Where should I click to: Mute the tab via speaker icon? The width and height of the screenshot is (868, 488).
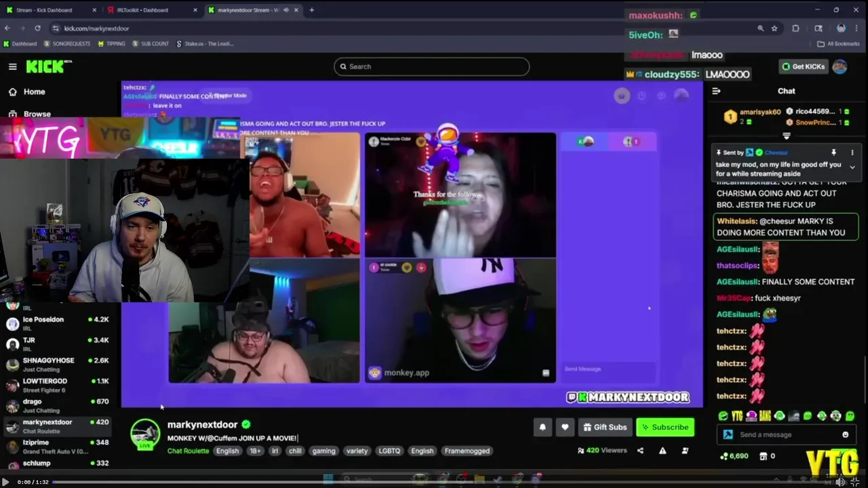(285, 10)
